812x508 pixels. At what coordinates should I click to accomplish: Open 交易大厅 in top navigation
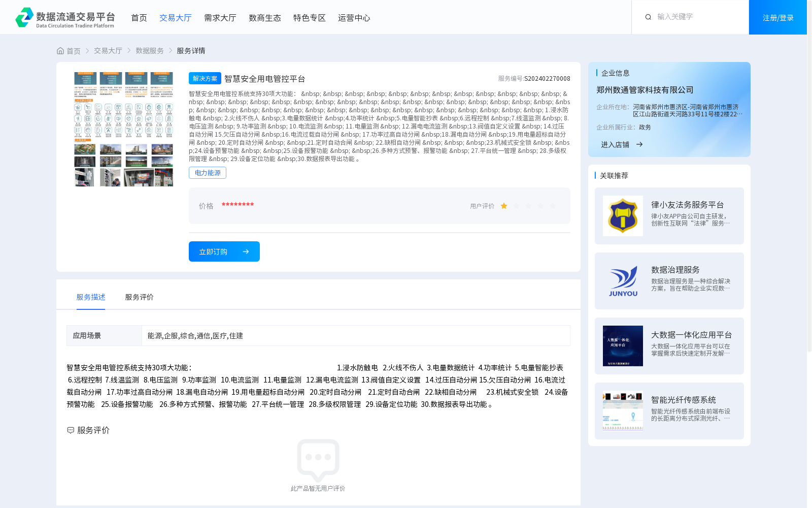click(x=176, y=18)
